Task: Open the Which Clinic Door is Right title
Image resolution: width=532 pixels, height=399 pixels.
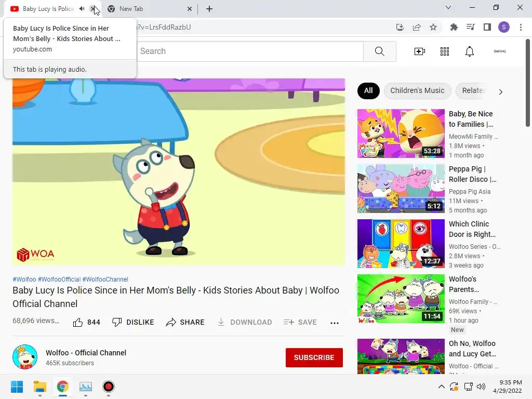Action: point(472,229)
